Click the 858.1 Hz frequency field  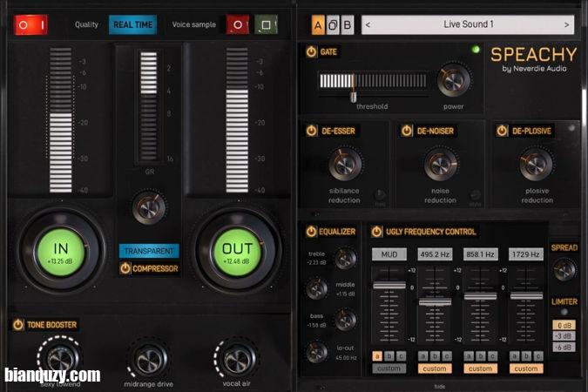(480, 254)
